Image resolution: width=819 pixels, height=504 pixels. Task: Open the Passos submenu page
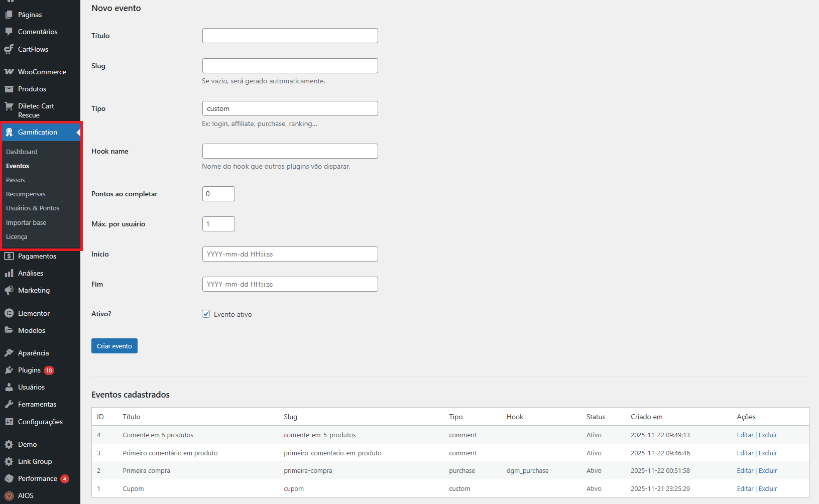point(16,180)
